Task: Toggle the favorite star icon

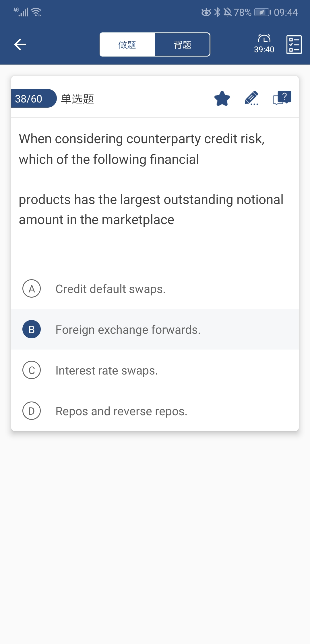Action: [x=222, y=98]
